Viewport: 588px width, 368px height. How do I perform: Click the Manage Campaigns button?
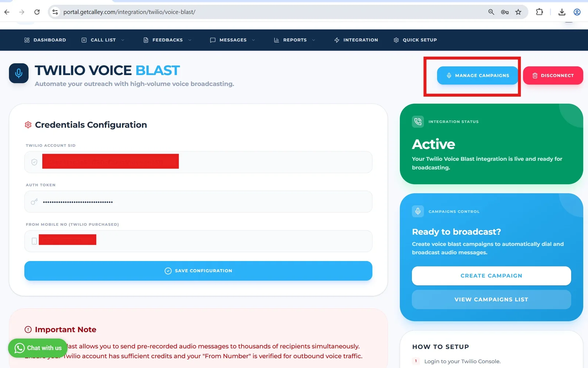pyautogui.click(x=478, y=75)
